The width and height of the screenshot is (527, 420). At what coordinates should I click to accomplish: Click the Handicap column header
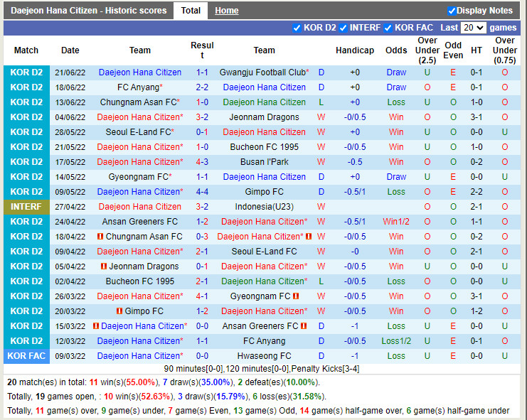[x=354, y=50]
